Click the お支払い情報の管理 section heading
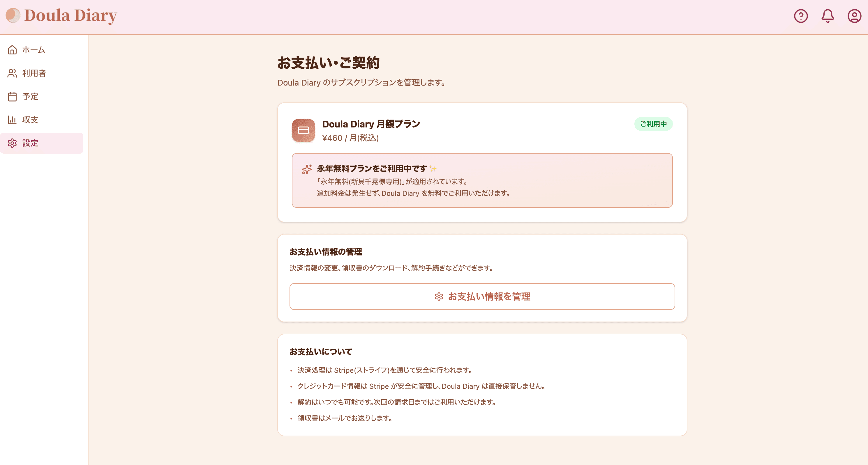This screenshot has width=868, height=465. coord(326,252)
